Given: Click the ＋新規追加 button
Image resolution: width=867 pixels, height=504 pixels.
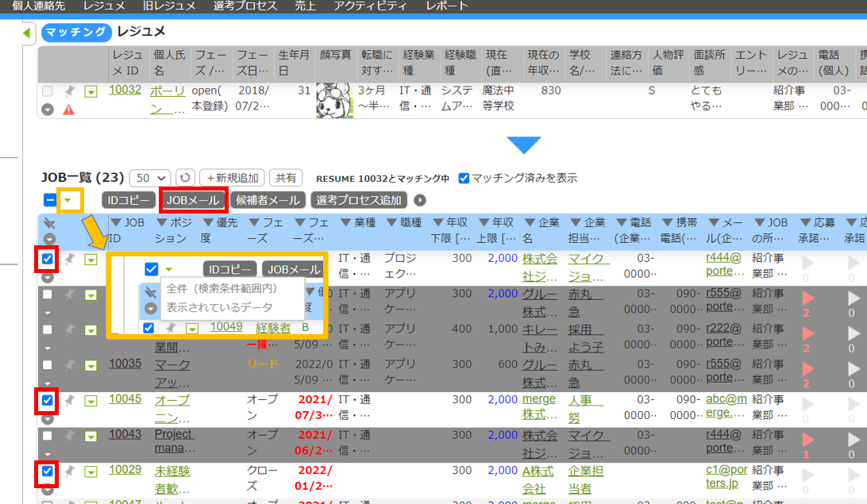Looking at the screenshot, I should coord(231,179).
